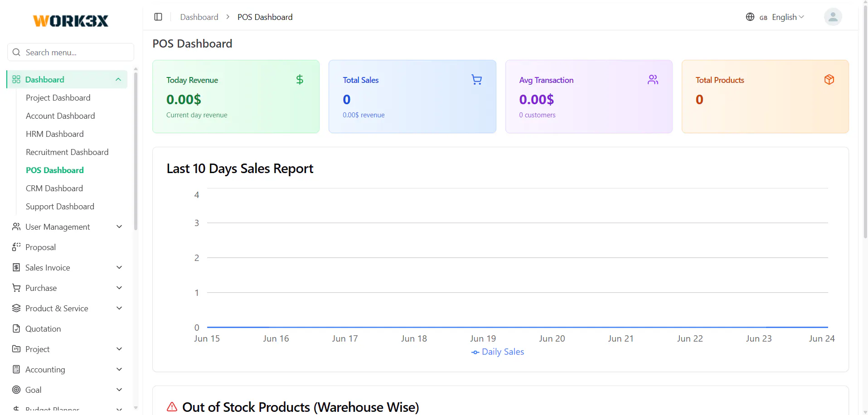This screenshot has width=868, height=415.
Task: Click the user avatar icon
Action: pos(833,17)
